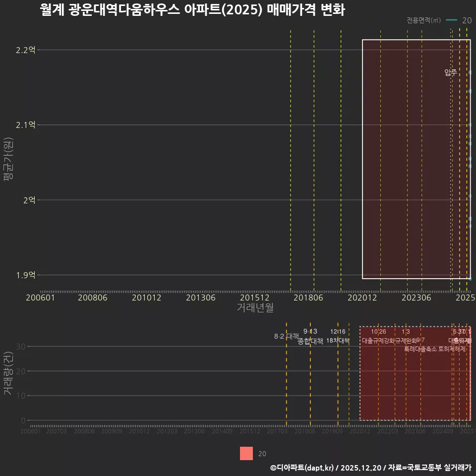Click the 2025 label on price chart axis
Viewport: 476px width, 476px height.
[x=466, y=297]
